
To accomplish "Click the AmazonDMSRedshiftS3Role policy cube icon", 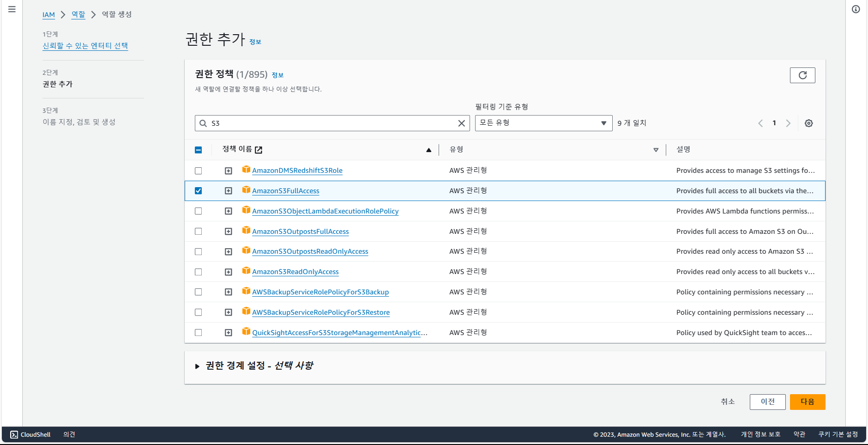I will [x=247, y=170].
